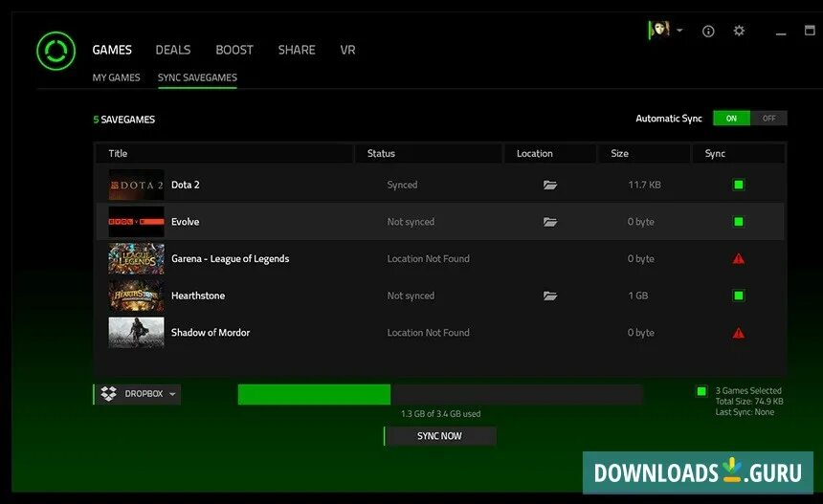Minimize the Razer Cortex window
The image size is (823, 504).
point(781,33)
